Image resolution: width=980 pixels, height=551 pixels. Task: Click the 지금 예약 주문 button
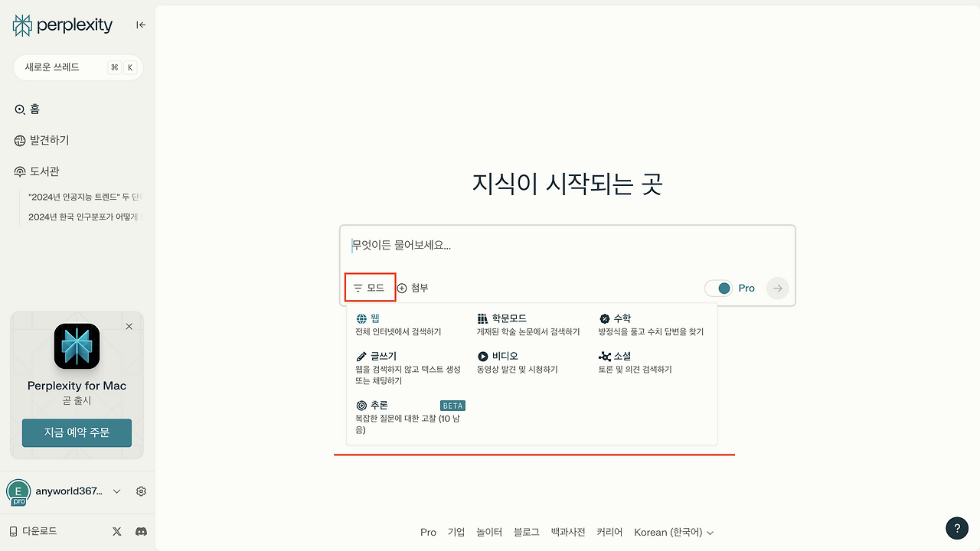coord(77,432)
